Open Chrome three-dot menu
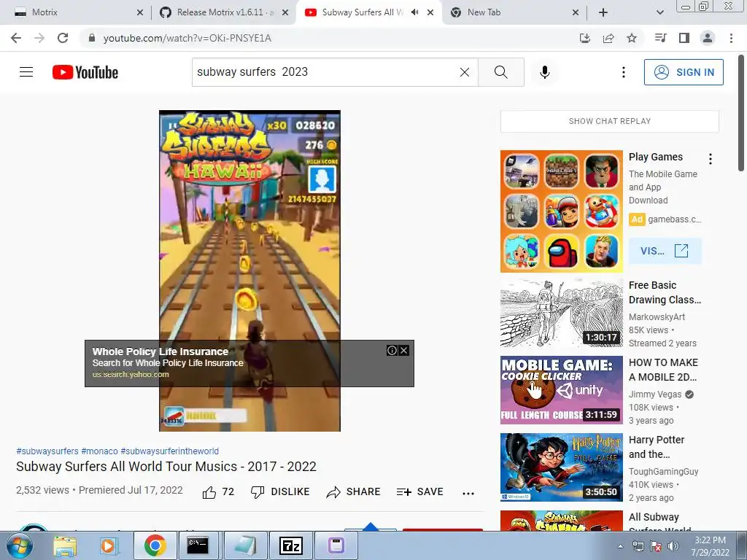Viewport: 747px width, 560px height. [731, 38]
